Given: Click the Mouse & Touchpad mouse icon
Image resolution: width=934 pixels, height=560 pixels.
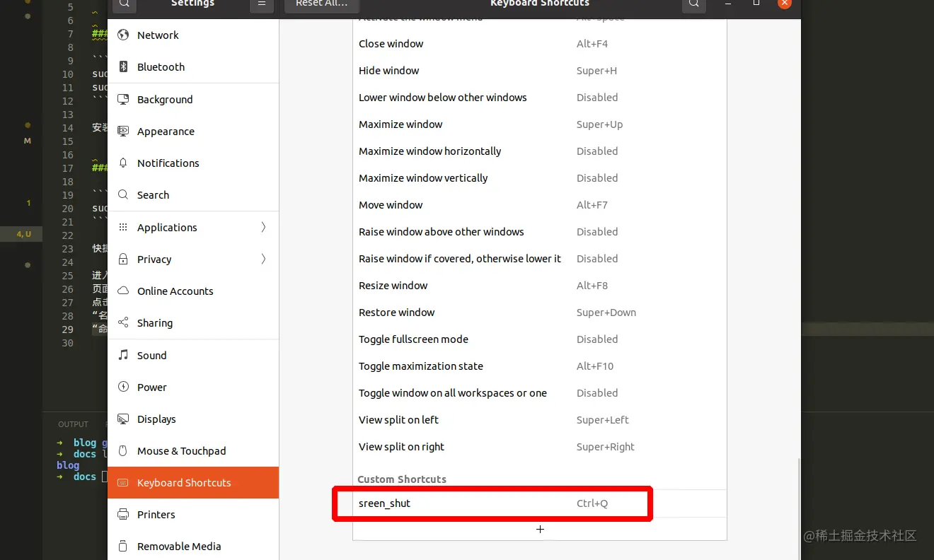Looking at the screenshot, I should click(x=123, y=451).
